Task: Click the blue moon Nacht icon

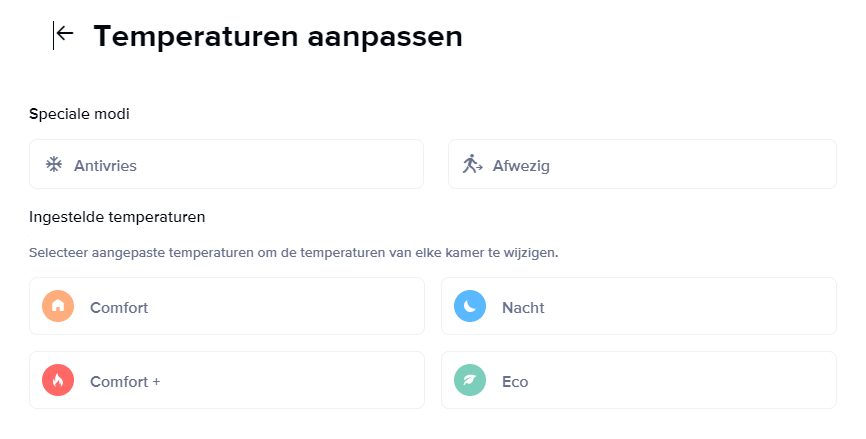Action: (470, 306)
